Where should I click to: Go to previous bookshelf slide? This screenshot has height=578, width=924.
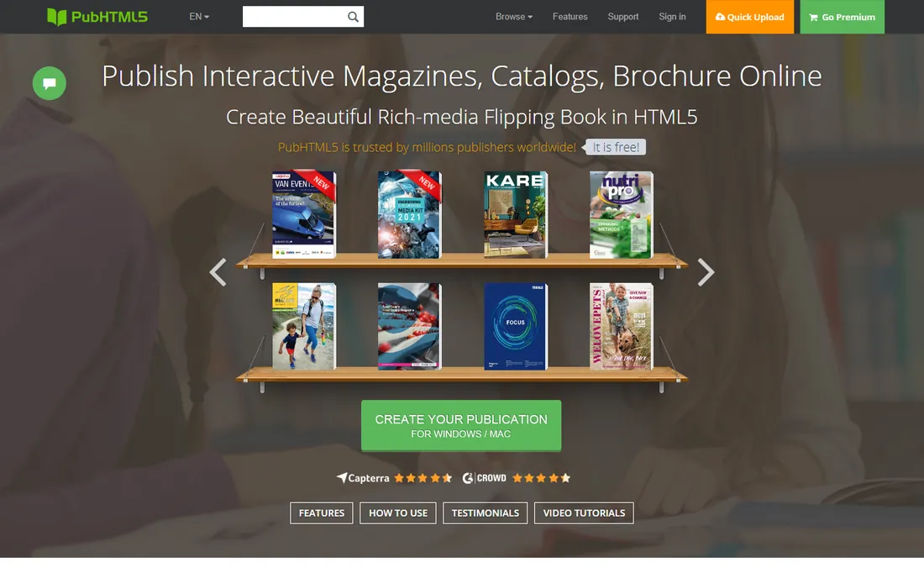[218, 272]
